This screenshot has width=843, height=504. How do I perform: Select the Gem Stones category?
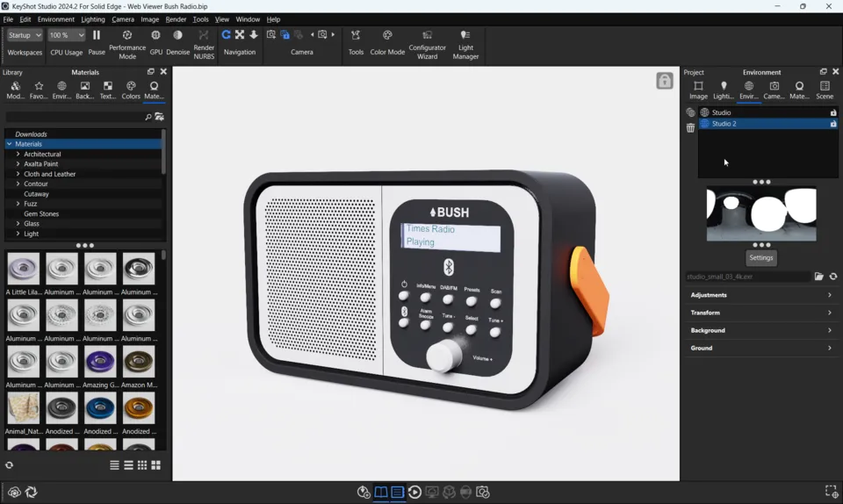41,214
